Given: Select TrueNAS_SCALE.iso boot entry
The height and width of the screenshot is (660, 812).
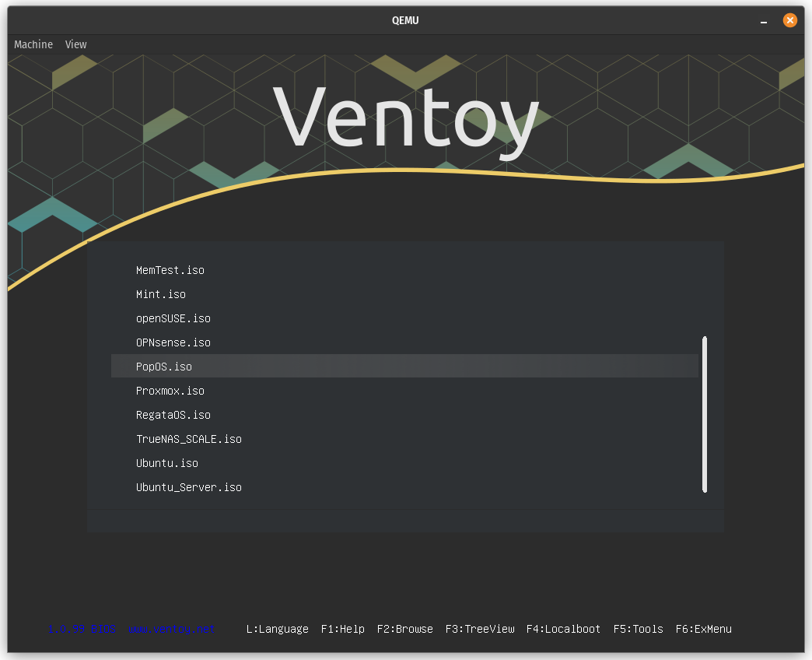Looking at the screenshot, I should (x=404, y=439).
